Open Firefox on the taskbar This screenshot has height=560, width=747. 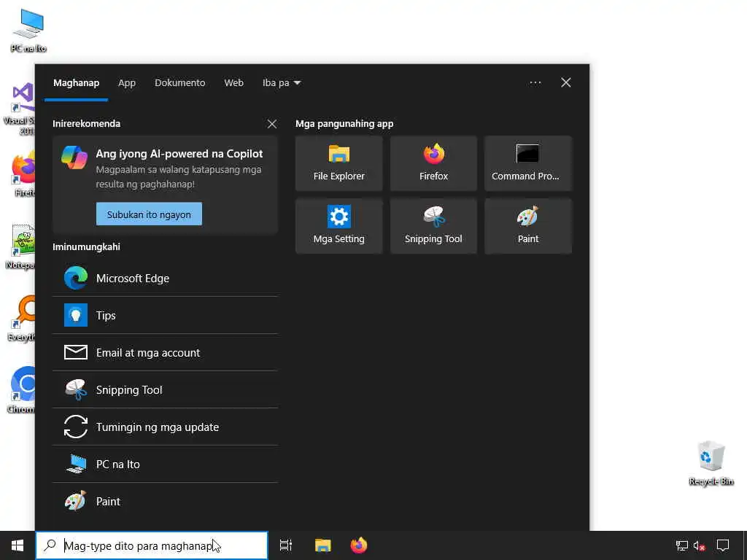[359, 545]
